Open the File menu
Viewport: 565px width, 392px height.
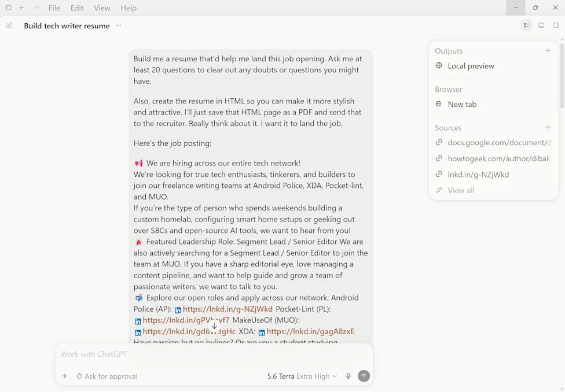click(x=54, y=8)
